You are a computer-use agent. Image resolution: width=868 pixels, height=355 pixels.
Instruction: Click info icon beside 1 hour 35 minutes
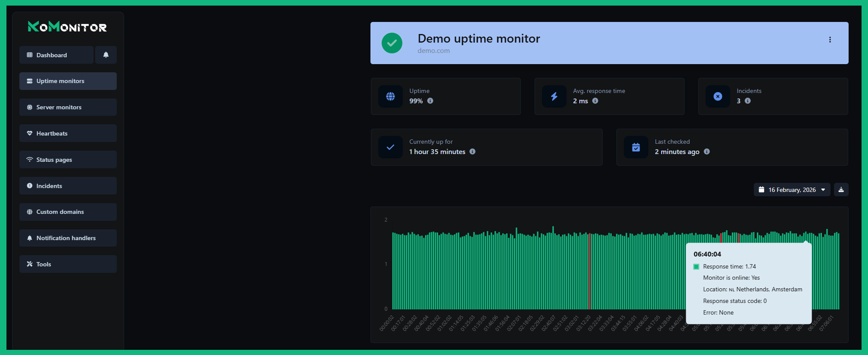472,152
